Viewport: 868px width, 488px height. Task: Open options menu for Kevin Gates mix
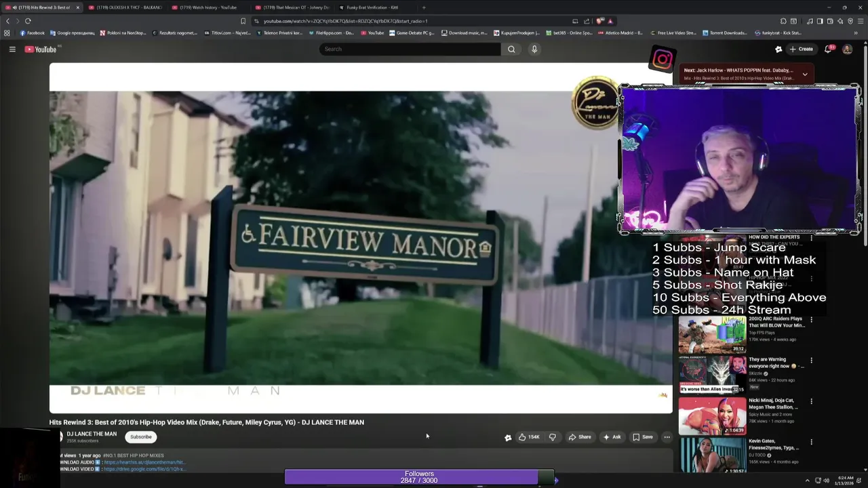[x=811, y=442]
